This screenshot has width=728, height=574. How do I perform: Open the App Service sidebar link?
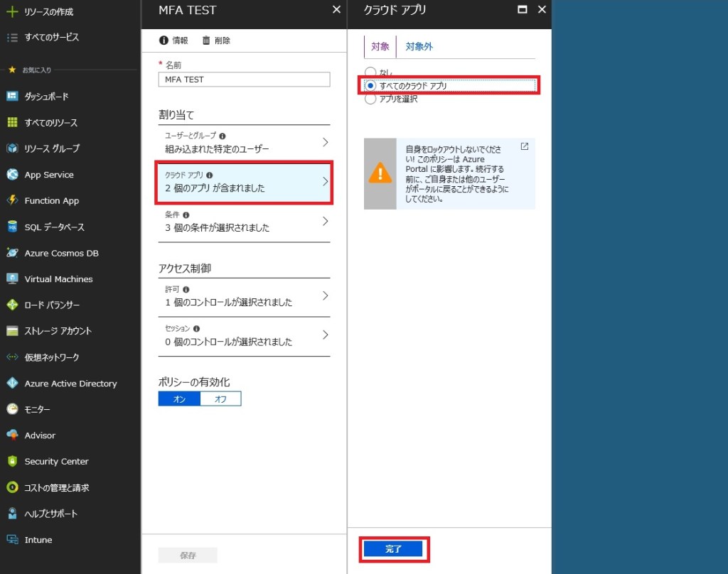(49, 175)
